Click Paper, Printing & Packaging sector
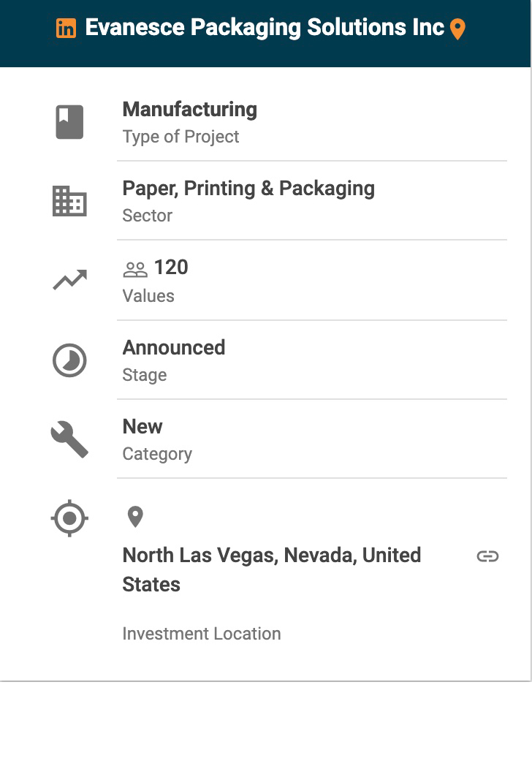The height and width of the screenshot is (769, 532). click(248, 189)
